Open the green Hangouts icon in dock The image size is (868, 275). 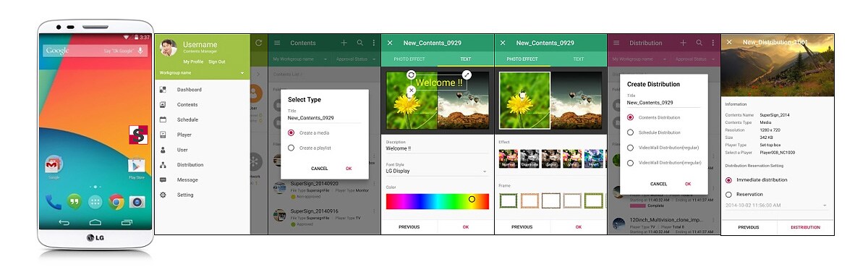pos(74,202)
